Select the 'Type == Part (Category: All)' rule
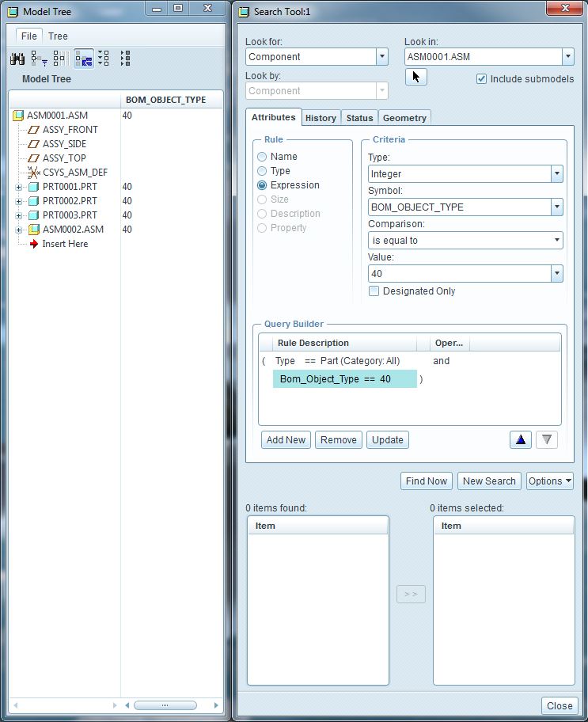The height and width of the screenshot is (722, 588). [337, 361]
